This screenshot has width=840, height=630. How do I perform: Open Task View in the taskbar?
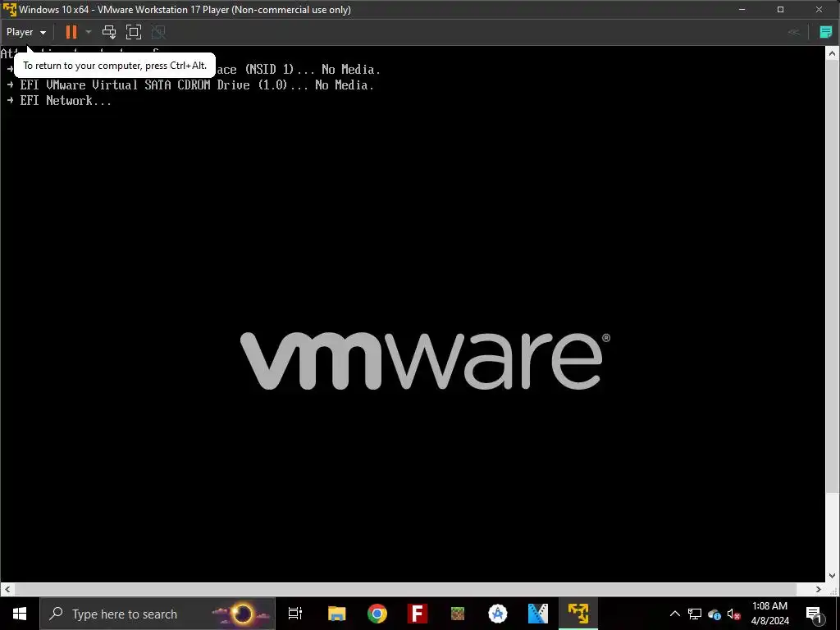tap(295, 614)
